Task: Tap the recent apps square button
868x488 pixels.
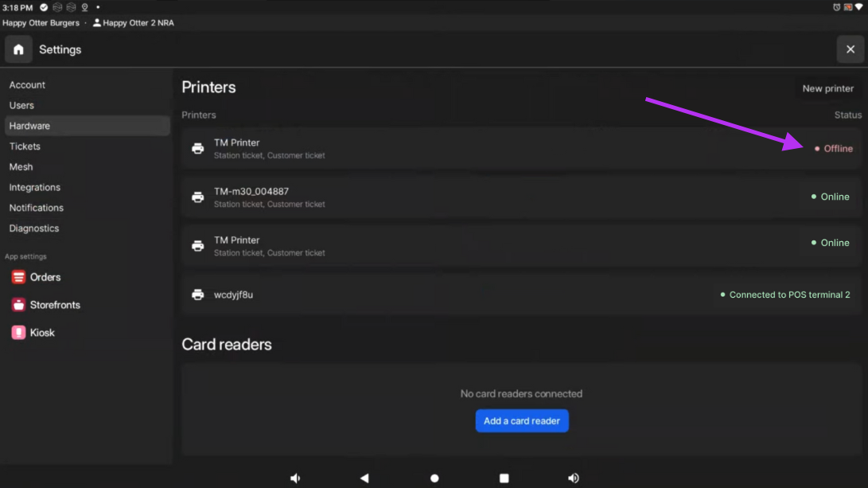Action: [504, 478]
